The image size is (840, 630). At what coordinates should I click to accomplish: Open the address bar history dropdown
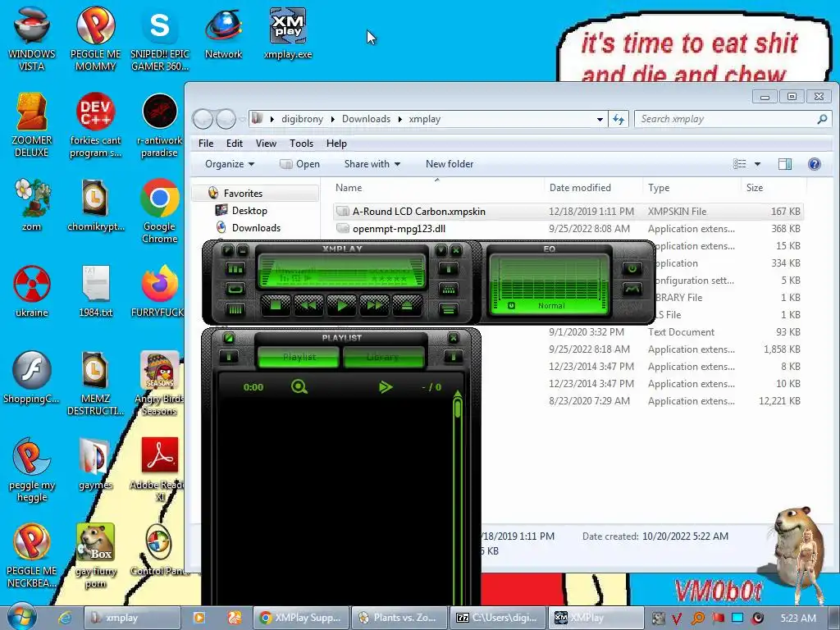(600, 119)
